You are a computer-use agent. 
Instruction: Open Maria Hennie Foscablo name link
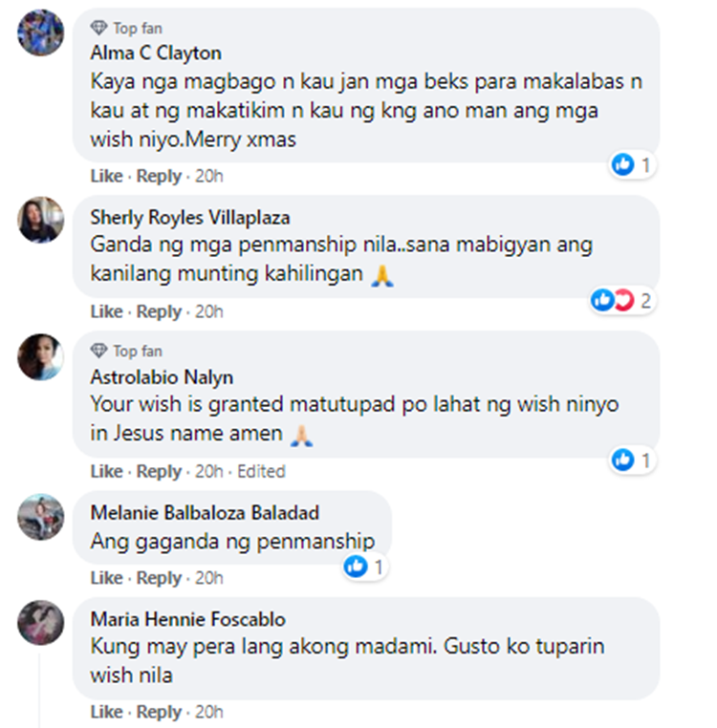point(187,619)
